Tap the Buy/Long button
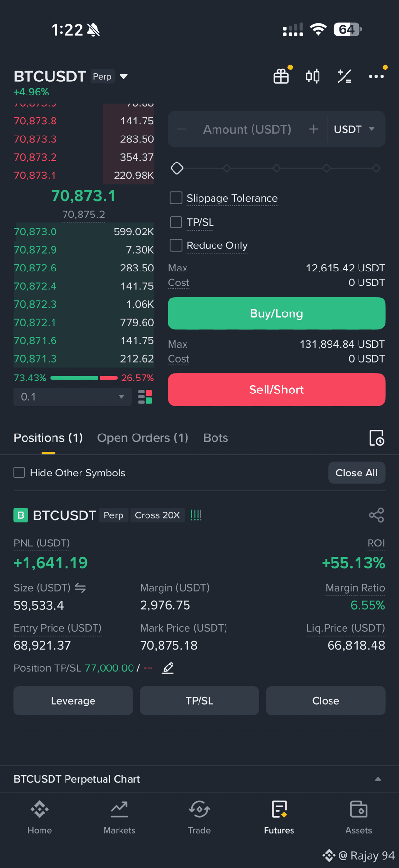The height and width of the screenshot is (868, 399). pyautogui.click(x=276, y=313)
